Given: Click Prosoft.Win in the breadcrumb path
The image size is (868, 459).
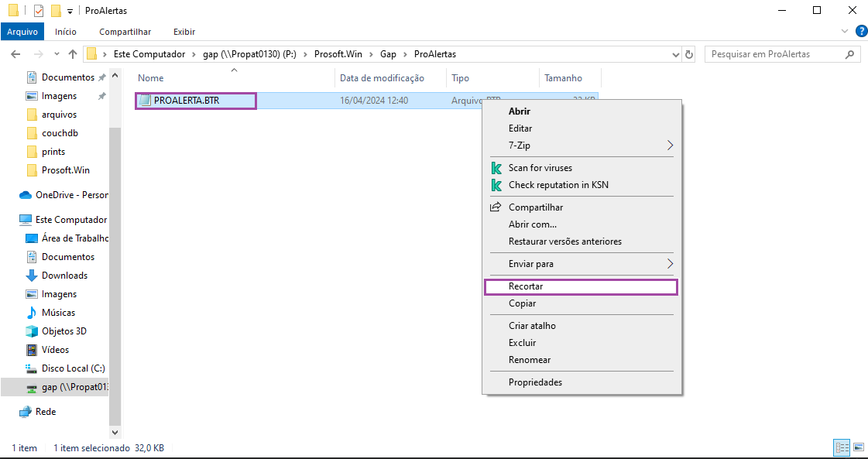Looking at the screenshot, I should click(x=337, y=54).
